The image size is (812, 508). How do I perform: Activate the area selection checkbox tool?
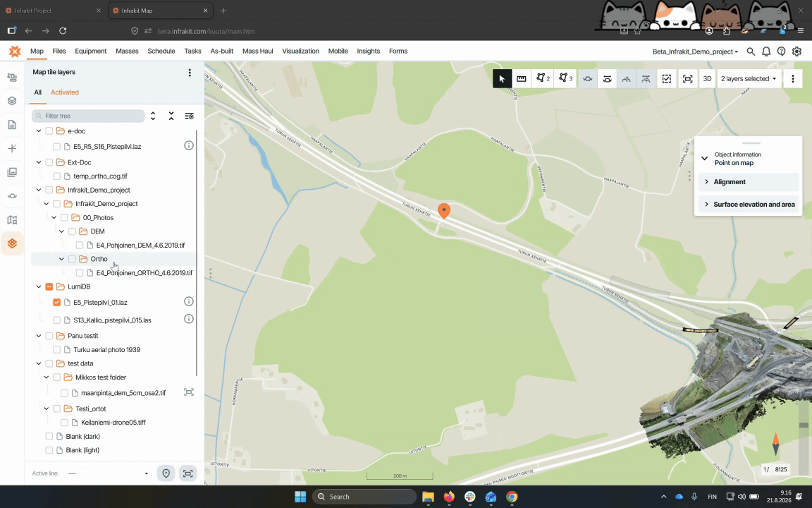[667, 79]
